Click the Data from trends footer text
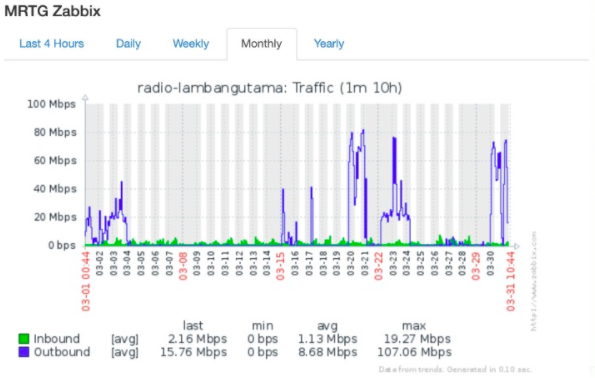The image size is (595, 378). (x=455, y=369)
